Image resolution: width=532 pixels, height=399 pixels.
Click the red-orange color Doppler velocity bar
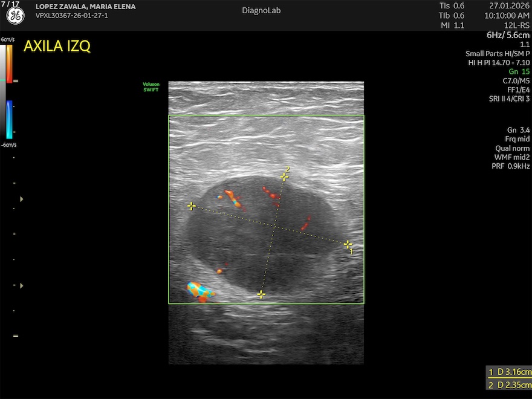point(9,63)
